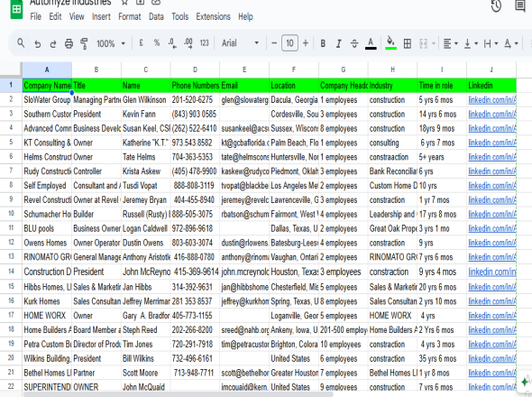Increase font size with plus button
532x397 pixels.
(306, 43)
